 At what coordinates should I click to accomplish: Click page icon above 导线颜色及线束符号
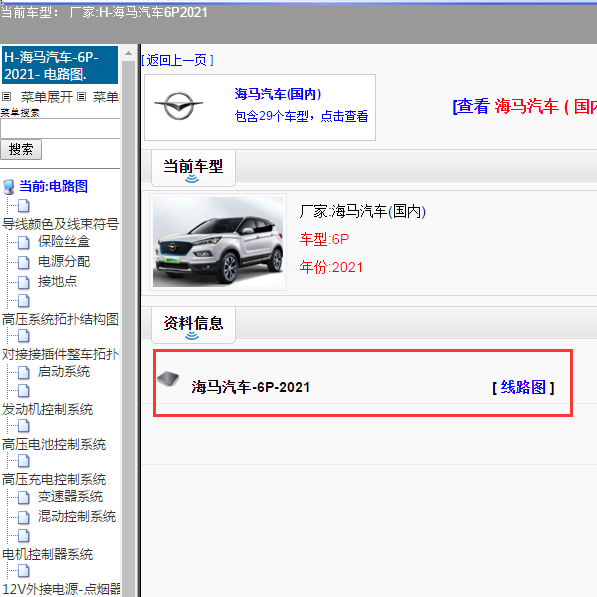[24, 206]
